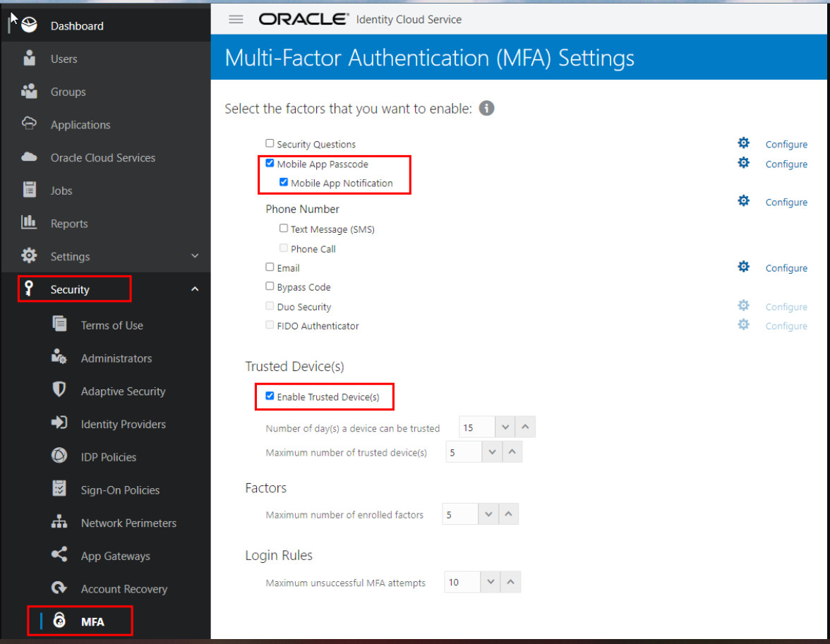Increase maximum number of enrolled factors

[508, 514]
